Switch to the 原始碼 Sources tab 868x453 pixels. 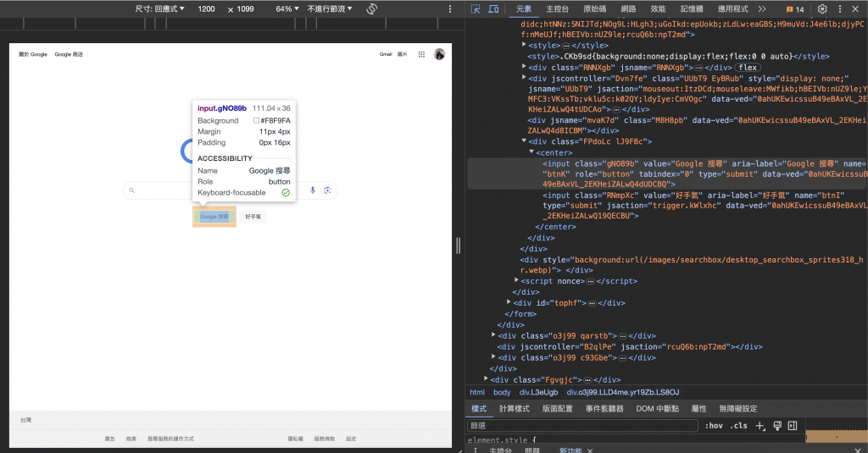[594, 8]
